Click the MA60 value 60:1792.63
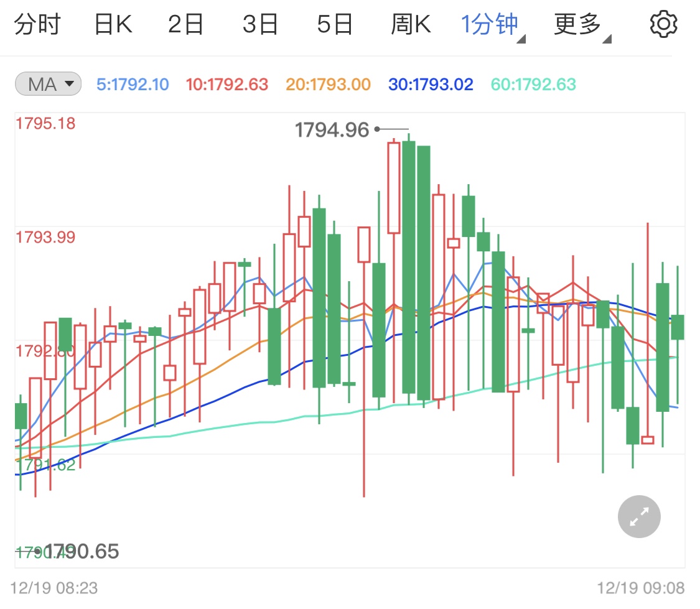Viewport: 700px width, 609px height. pos(533,85)
